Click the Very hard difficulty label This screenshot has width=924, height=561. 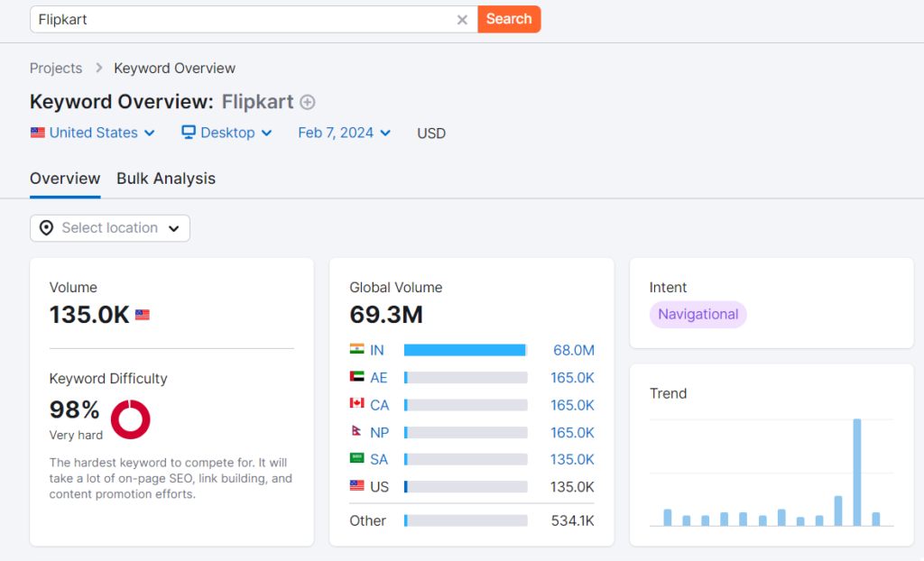76,436
